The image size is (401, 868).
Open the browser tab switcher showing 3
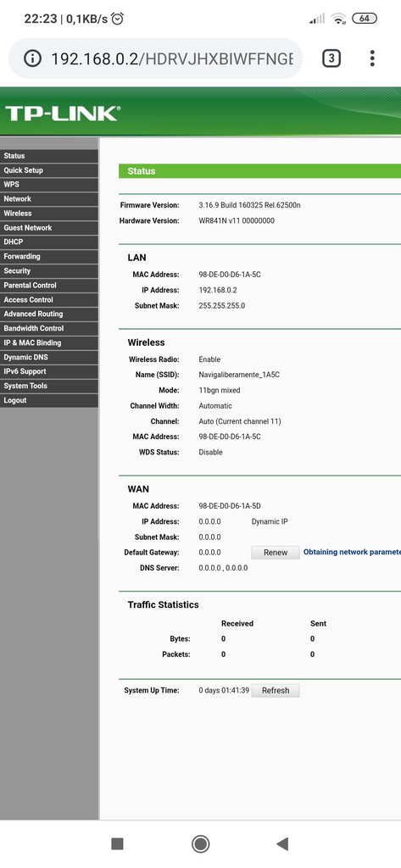pyautogui.click(x=331, y=58)
